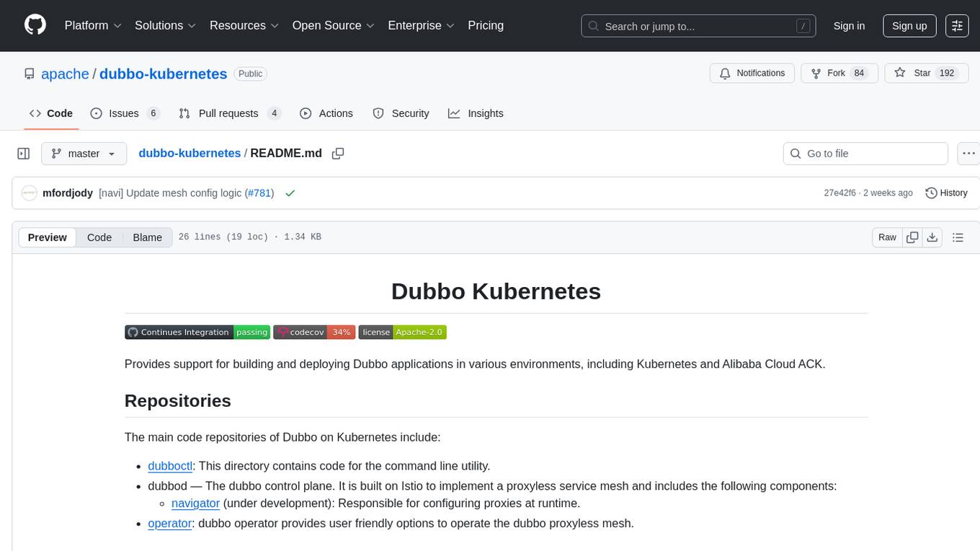Download the raw file
Image resolution: width=980 pixels, height=551 pixels.
tap(932, 237)
